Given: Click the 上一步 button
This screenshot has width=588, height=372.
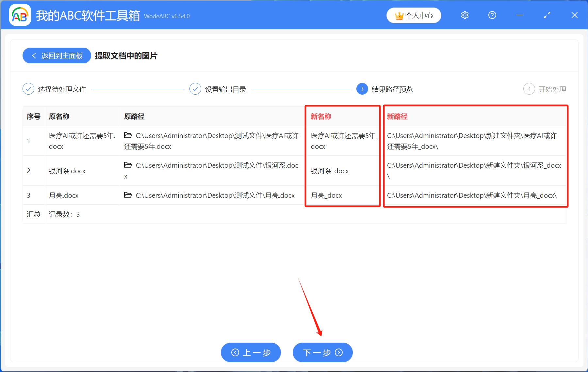Looking at the screenshot, I should tap(251, 353).
